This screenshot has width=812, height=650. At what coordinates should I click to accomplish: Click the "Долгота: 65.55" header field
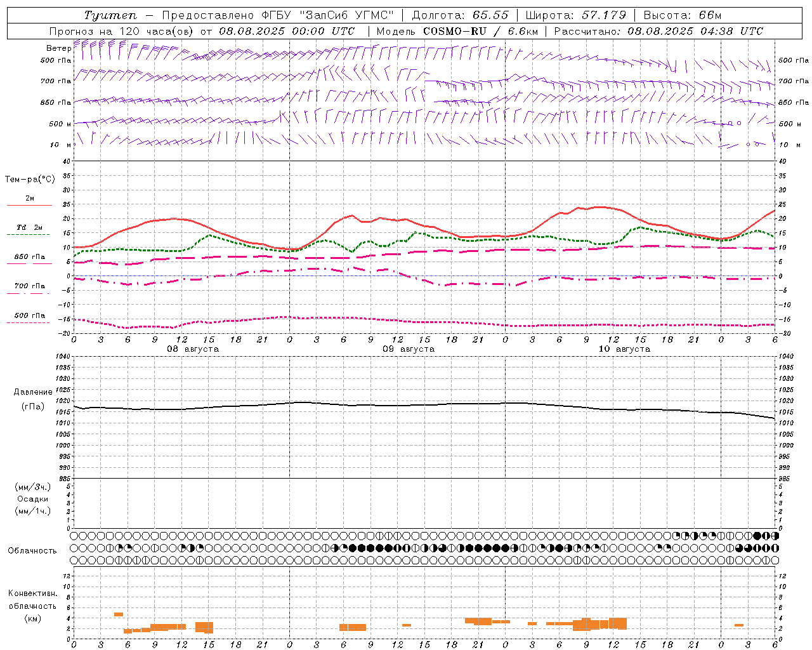[460, 15]
